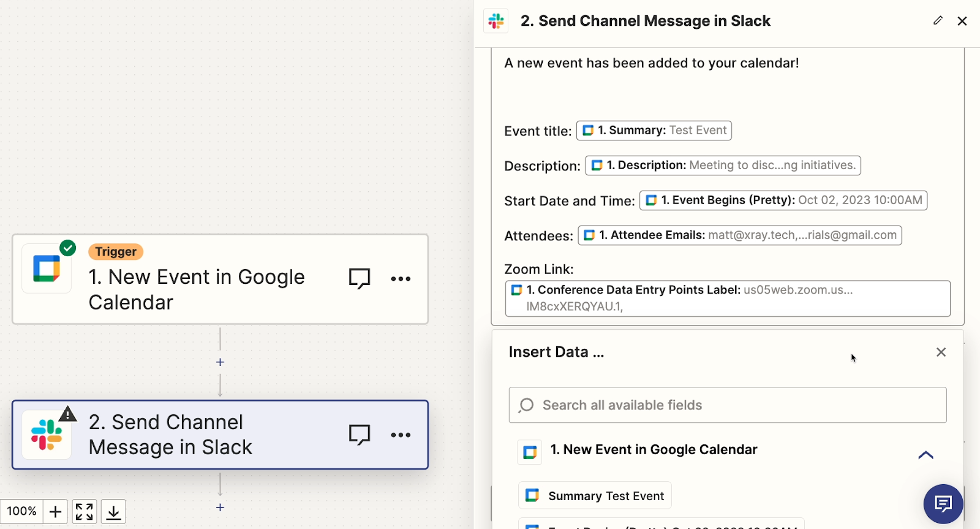The width and height of the screenshot is (980, 529).
Task: Click the Google Calendar icon on the trigger step
Action: click(47, 268)
